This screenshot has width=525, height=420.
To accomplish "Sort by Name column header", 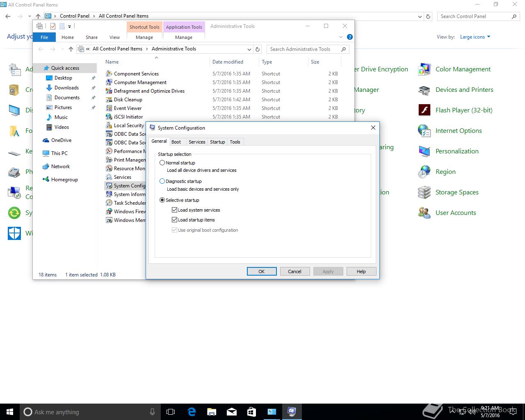I will [112, 62].
